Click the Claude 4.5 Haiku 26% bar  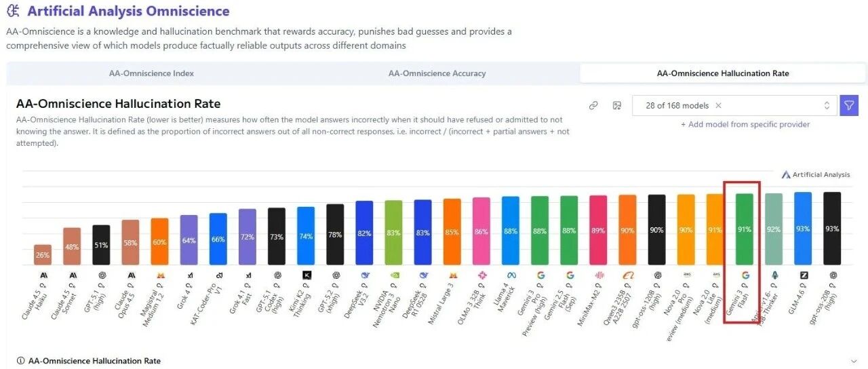pos(43,254)
